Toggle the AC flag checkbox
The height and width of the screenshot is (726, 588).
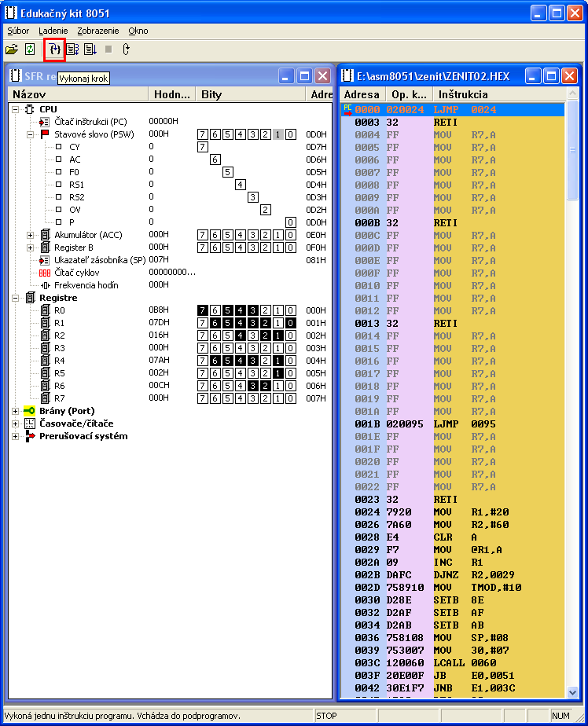(x=58, y=159)
